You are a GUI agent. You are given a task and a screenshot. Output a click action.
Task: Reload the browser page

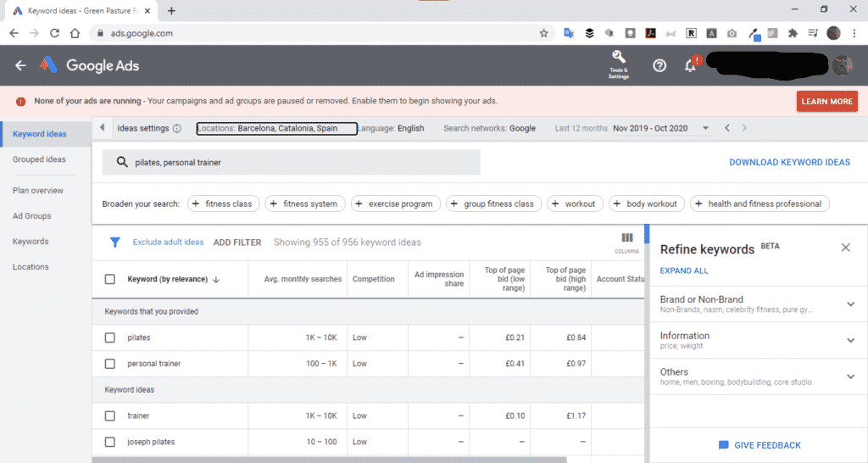click(54, 33)
